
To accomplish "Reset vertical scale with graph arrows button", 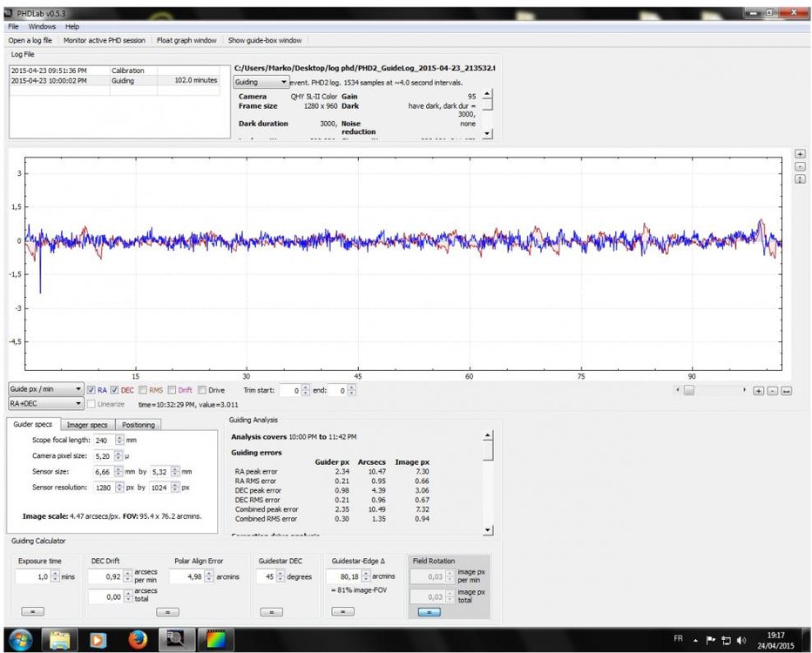I will click(x=800, y=179).
